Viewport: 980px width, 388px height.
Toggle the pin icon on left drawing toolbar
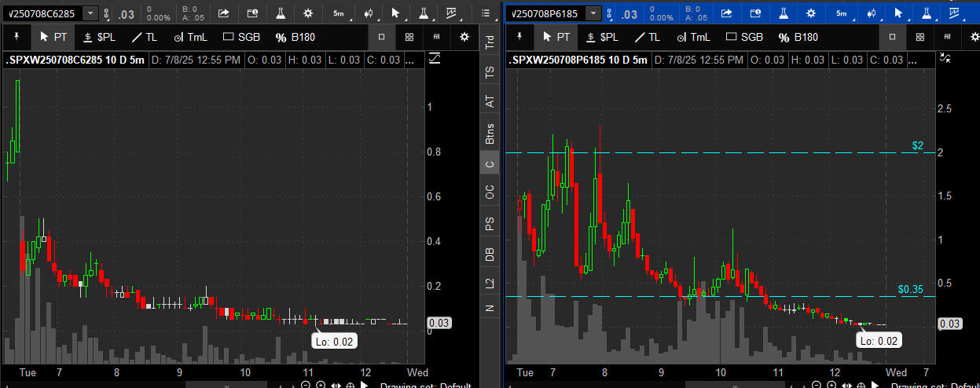click(17, 37)
